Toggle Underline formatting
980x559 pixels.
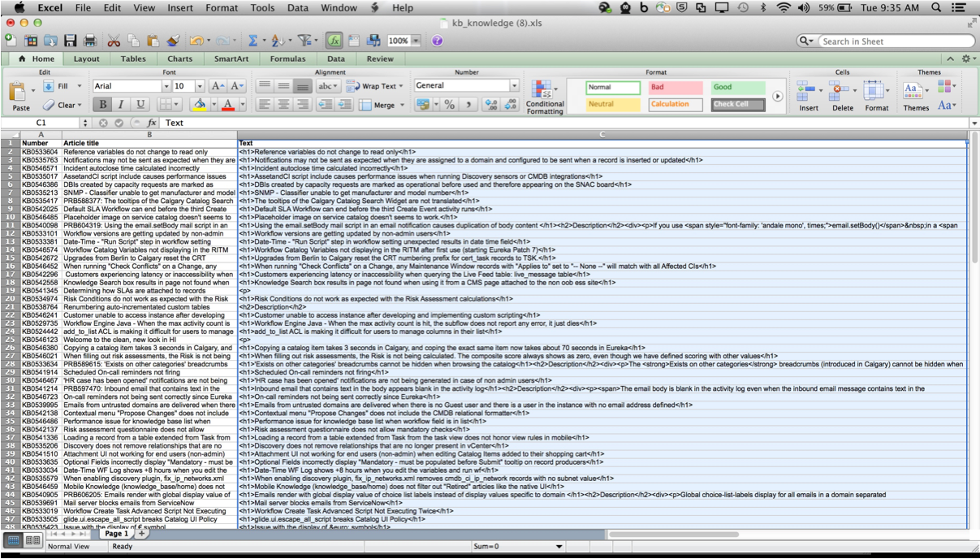pyautogui.click(x=140, y=105)
